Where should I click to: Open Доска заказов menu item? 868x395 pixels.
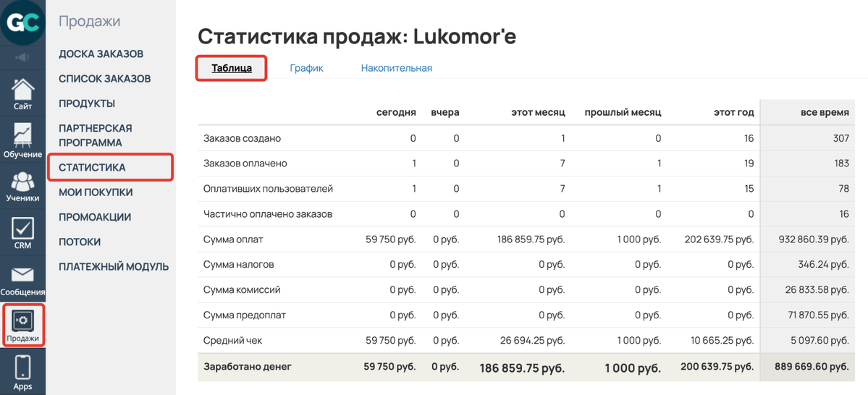point(101,54)
